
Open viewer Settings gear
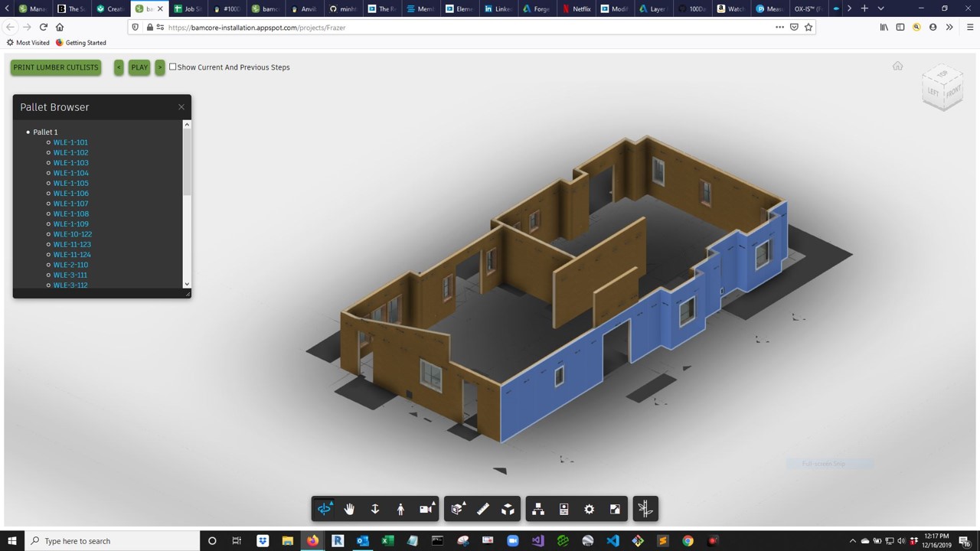[589, 509]
